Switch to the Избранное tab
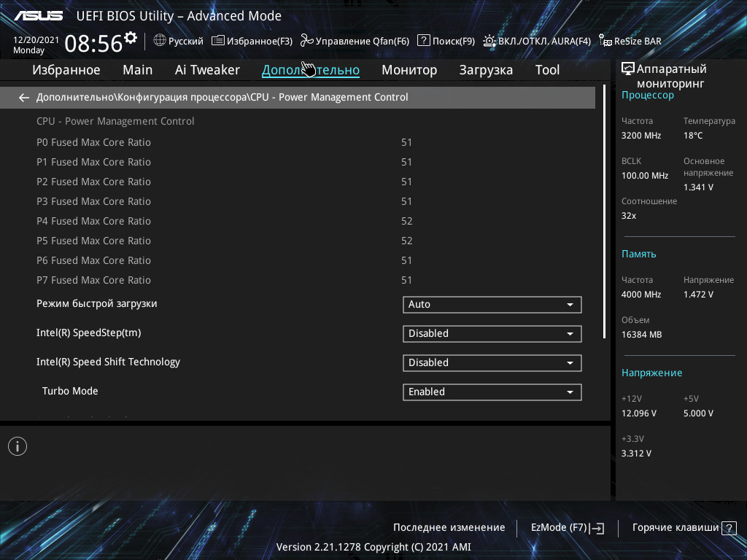This screenshot has height=560, width=747. pyautogui.click(x=66, y=70)
